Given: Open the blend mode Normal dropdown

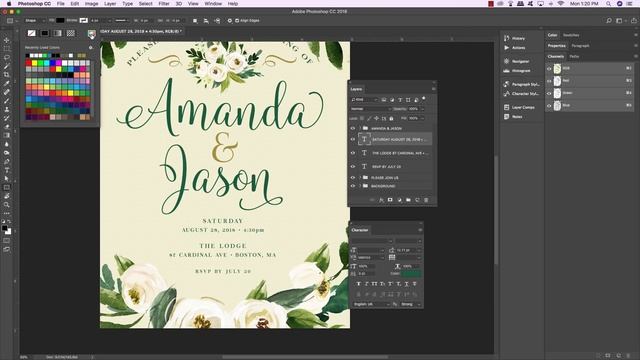Looking at the screenshot, I should pos(371,109).
